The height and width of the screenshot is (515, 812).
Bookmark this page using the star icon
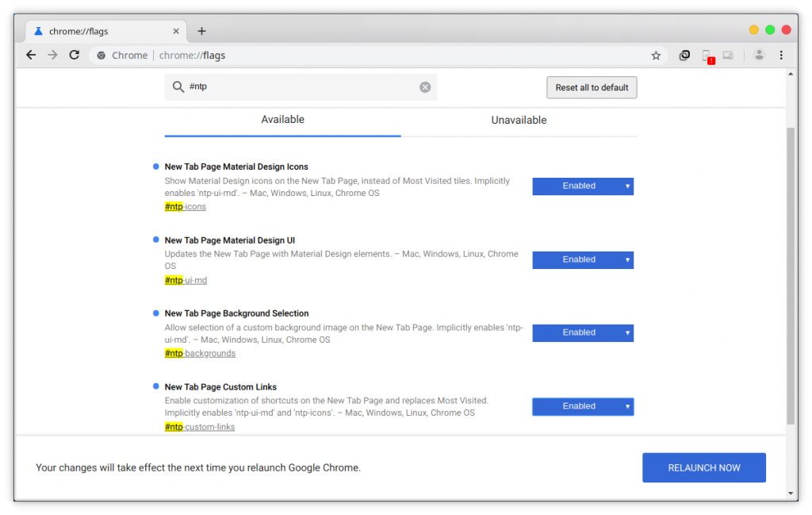click(x=656, y=55)
